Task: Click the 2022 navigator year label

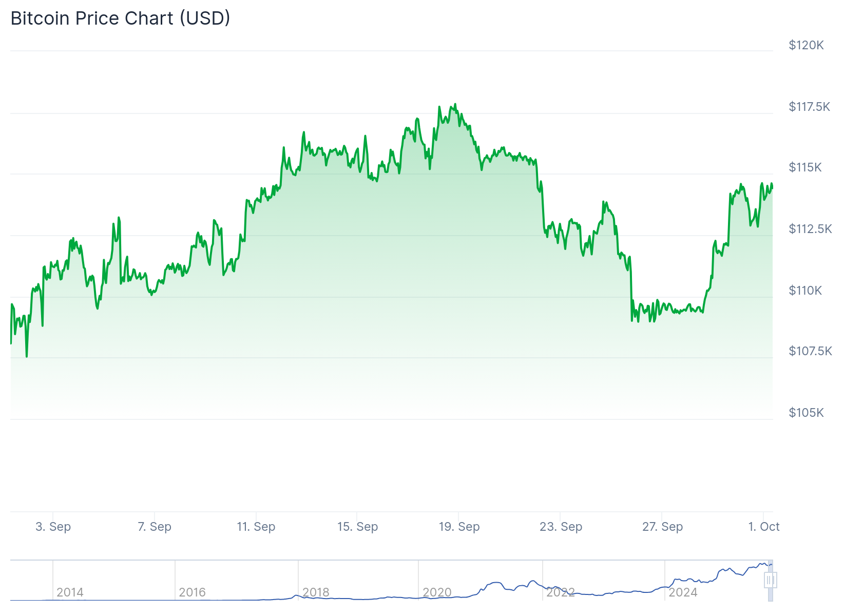Action: click(x=560, y=592)
